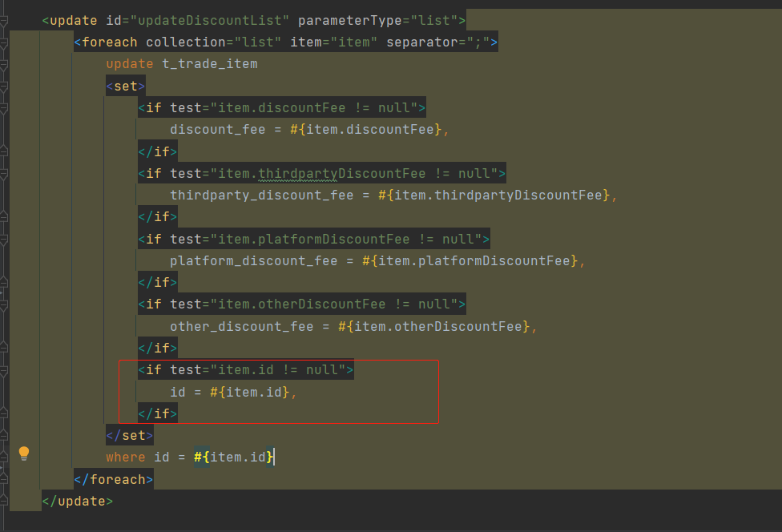Click fold end marker beside closing foreach tag
Image resolution: width=782 pixels, height=532 pixels.
click(x=3, y=479)
